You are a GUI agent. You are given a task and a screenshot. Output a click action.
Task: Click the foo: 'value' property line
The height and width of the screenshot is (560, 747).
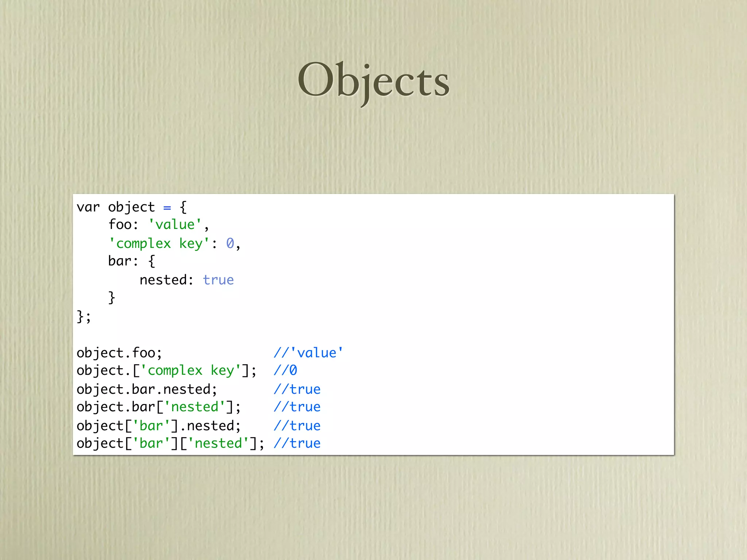tap(158, 225)
